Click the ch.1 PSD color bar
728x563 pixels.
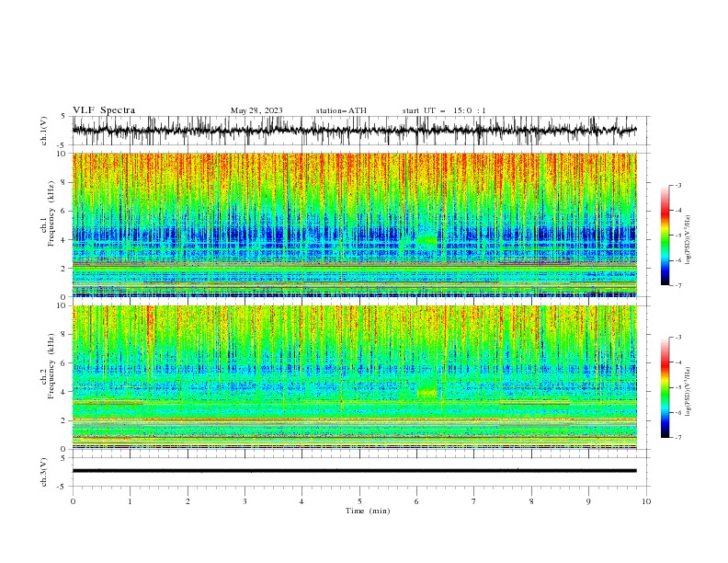coord(665,235)
